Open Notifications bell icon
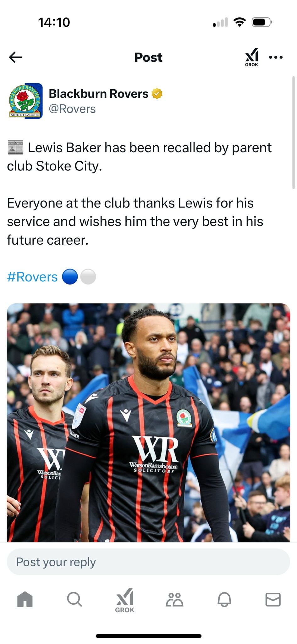 pyautogui.click(x=224, y=599)
